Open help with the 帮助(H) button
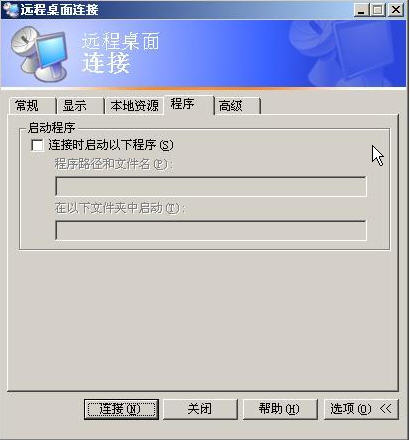This screenshot has height=440, width=410. click(x=280, y=409)
